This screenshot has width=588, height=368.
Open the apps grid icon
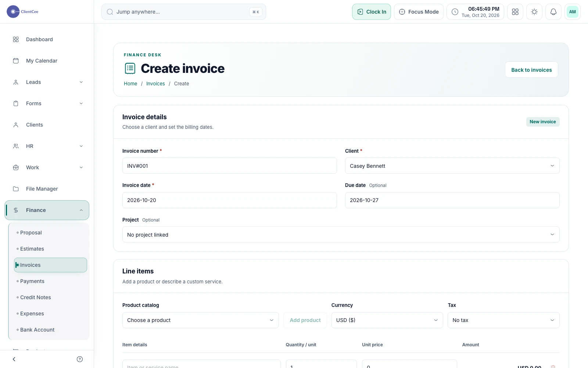515,12
